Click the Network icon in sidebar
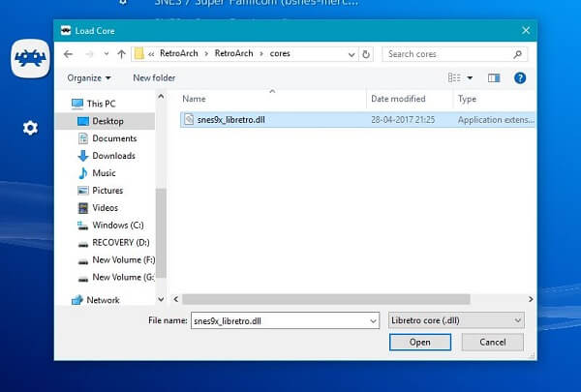Image resolution: width=581 pixels, height=392 pixels. tap(77, 300)
